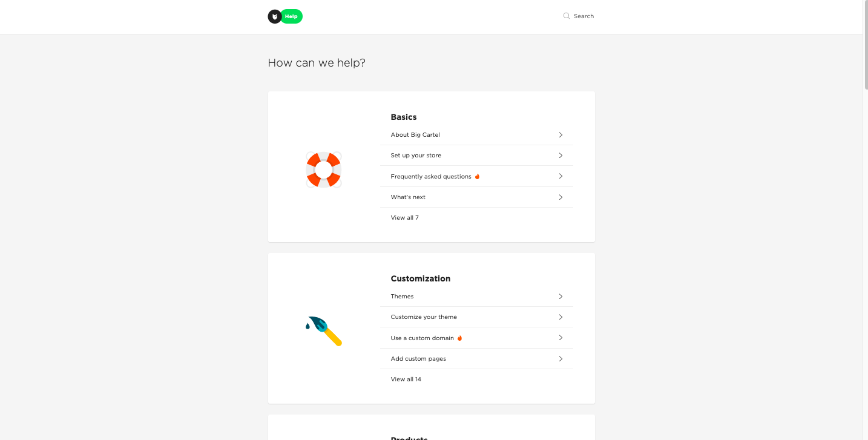
Task: Click the Basics section heading
Action: tap(404, 117)
